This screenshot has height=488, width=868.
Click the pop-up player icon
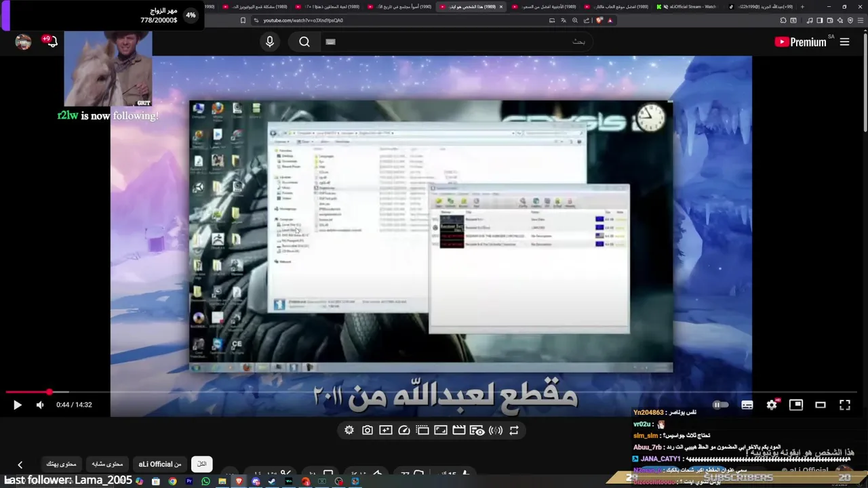422,430
